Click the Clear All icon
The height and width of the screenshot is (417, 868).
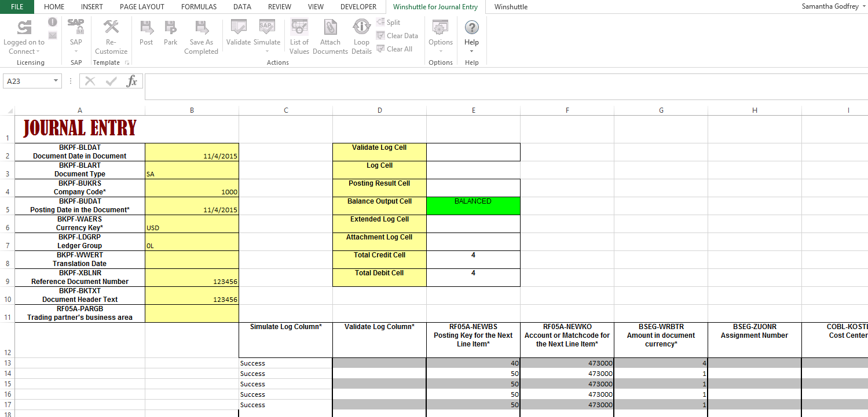coord(380,49)
